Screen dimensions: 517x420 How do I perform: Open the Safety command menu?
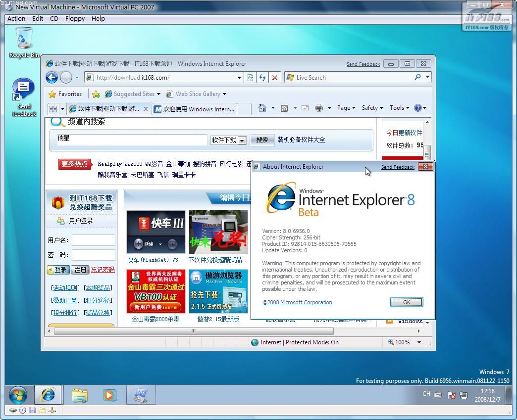point(372,108)
